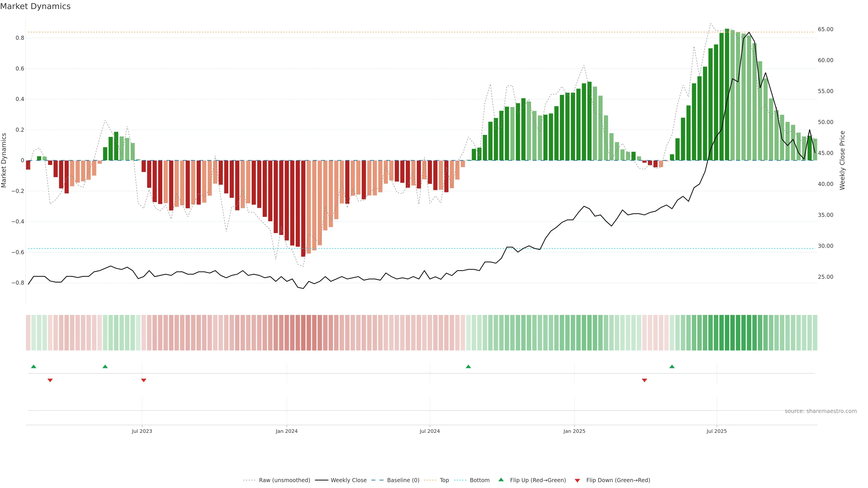Click the Jan 2024 axis label
Viewport: 868px width, 488px height.
click(x=286, y=431)
